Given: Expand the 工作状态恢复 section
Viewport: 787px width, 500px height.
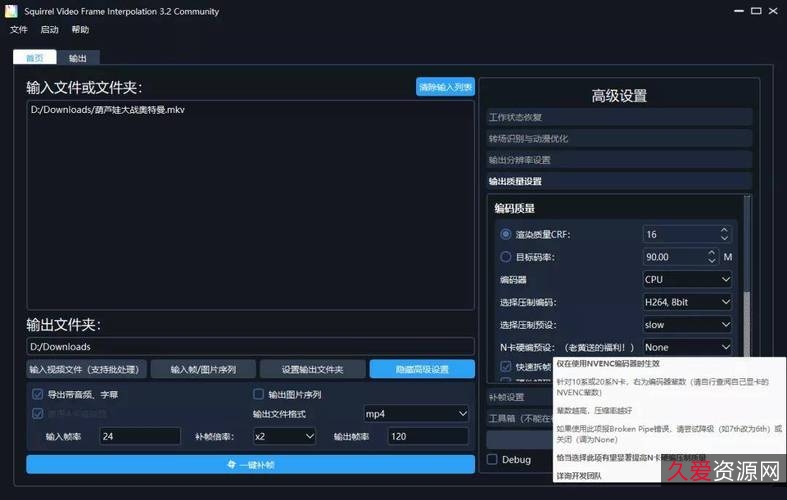Looking at the screenshot, I should coord(619,117).
